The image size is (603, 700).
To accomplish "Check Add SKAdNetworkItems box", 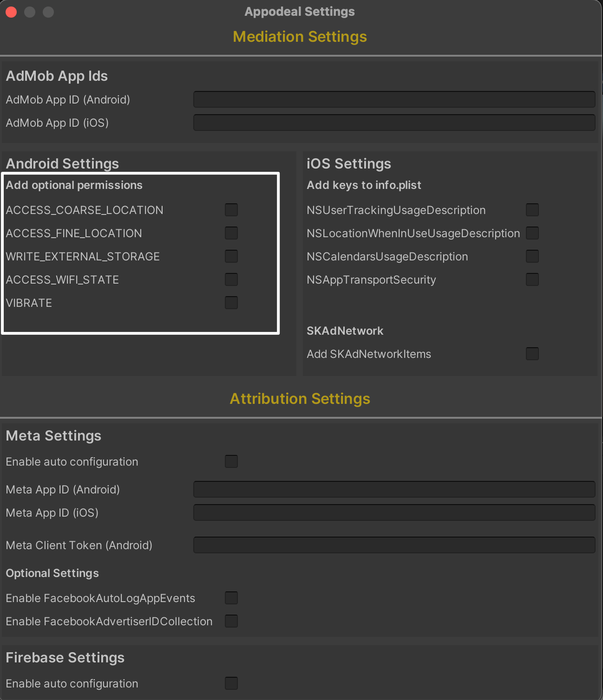I will coord(532,354).
